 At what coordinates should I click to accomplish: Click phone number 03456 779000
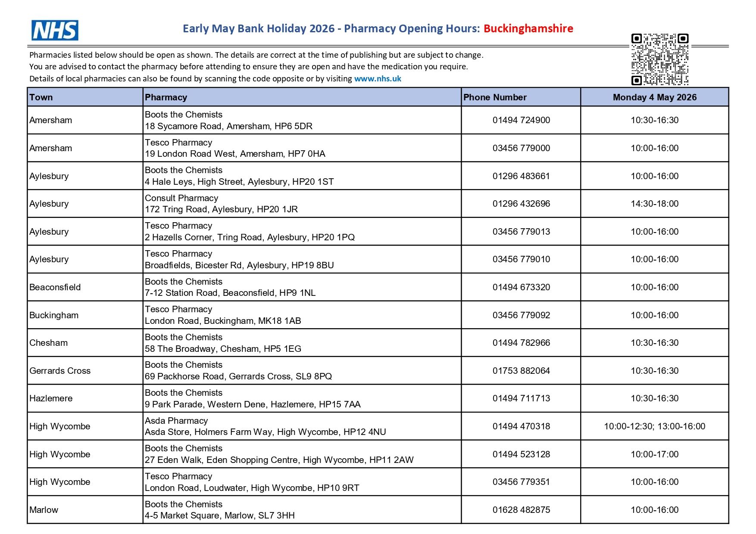[x=521, y=148]
